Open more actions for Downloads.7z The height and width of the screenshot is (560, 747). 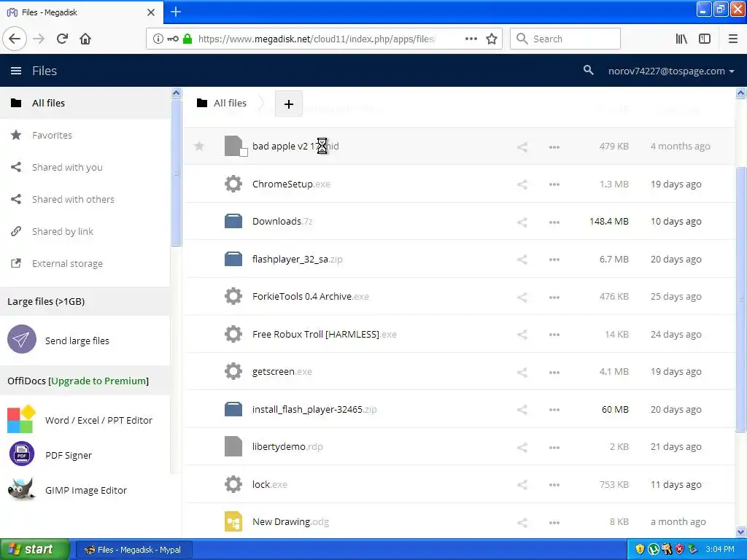pyautogui.click(x=554, y=222)
